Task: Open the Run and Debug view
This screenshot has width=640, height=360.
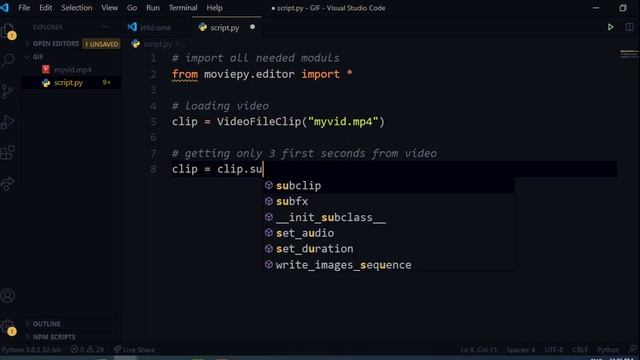Action: coord(8,122)
